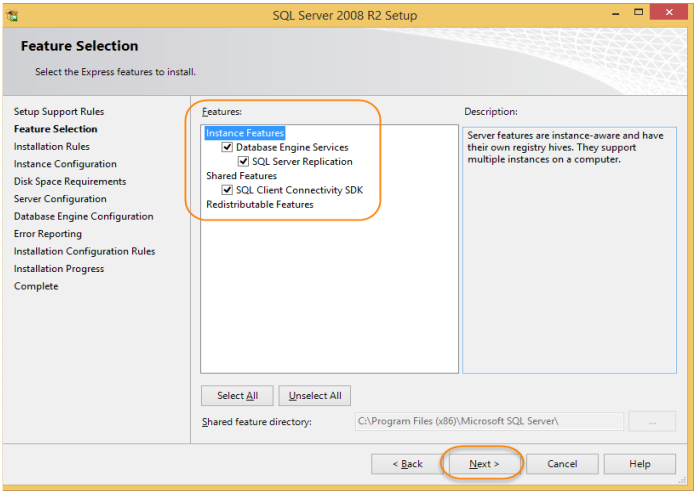Click the SQL Client Connectivity SDK label
The width and height of the screenshot is (697, 493).
click(300, 190)
